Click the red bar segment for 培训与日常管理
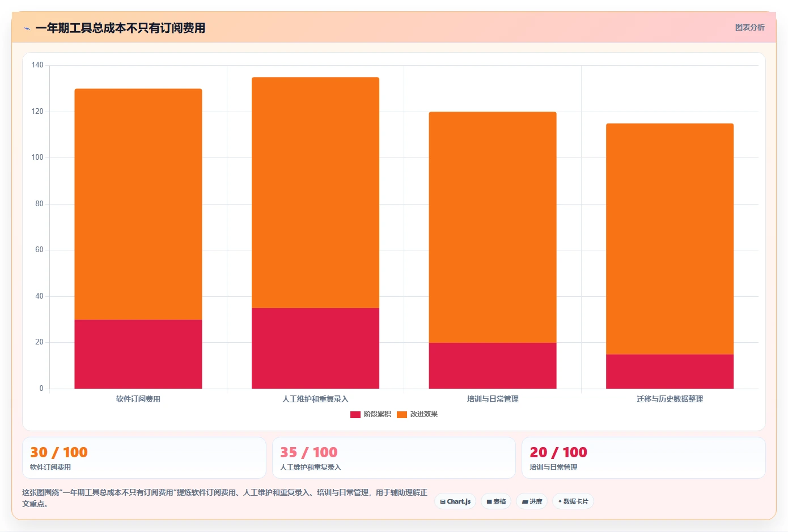 coord(493,365)
